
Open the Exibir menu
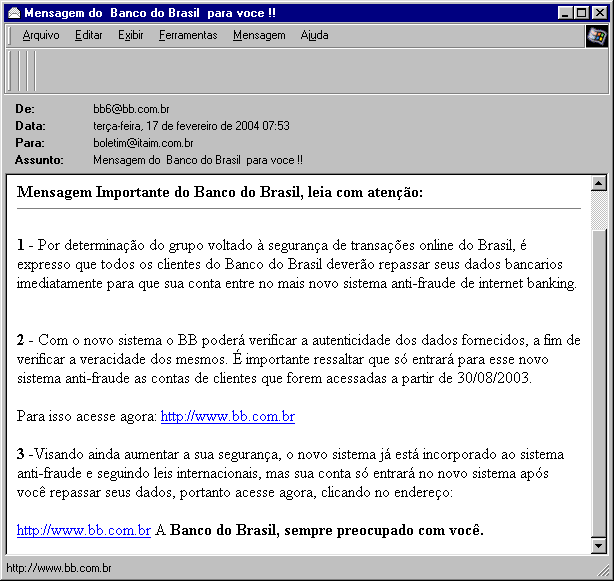130,35
